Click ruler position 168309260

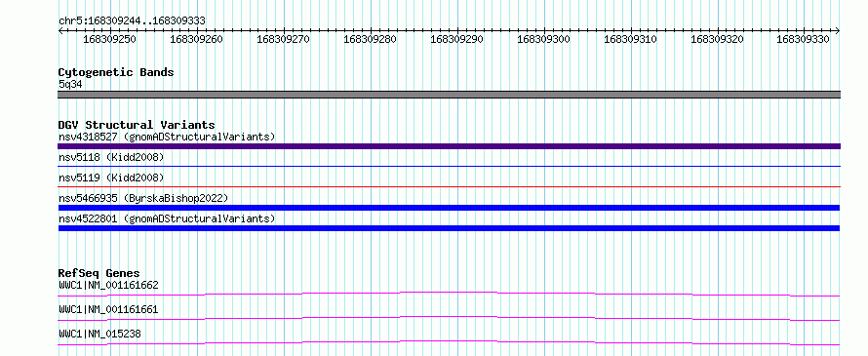pos(196,39)
